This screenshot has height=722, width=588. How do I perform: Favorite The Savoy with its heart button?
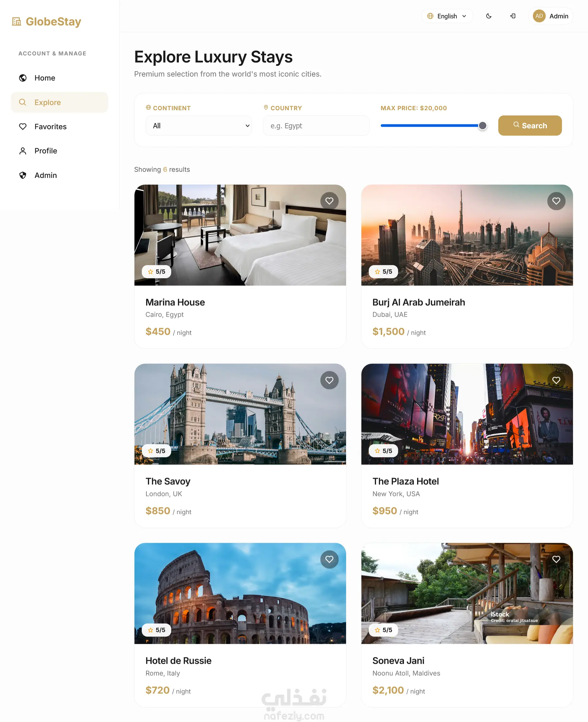pyautogui.click(x=329, y=380)
